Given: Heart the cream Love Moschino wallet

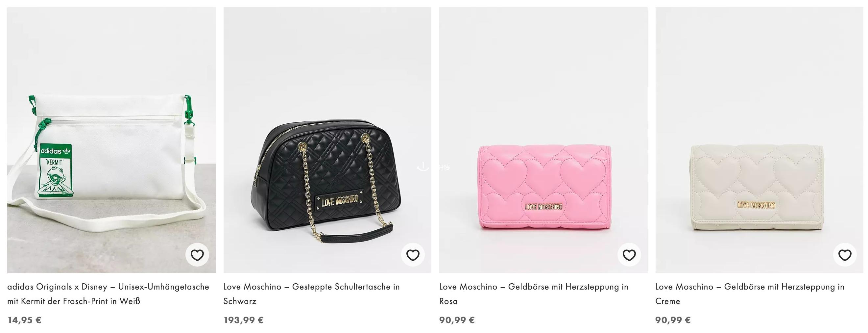Looking at the screenshot, I should coord(845,255).
